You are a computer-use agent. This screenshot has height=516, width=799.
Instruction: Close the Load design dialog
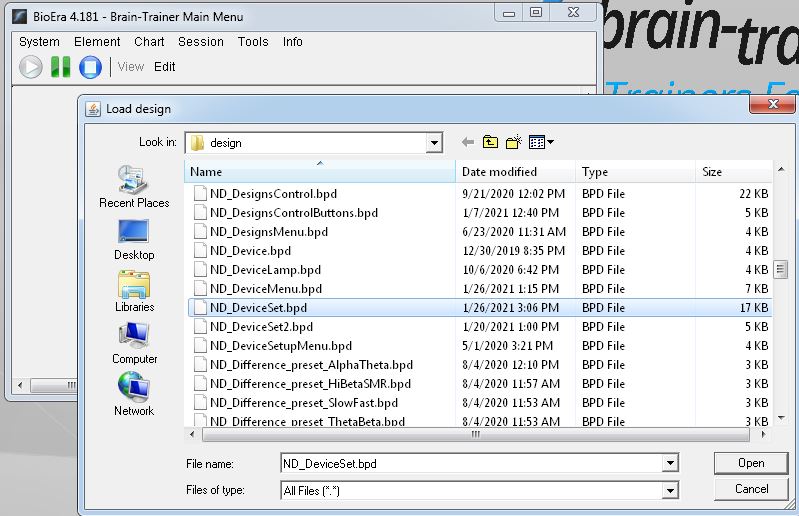(x=773, y=104)
